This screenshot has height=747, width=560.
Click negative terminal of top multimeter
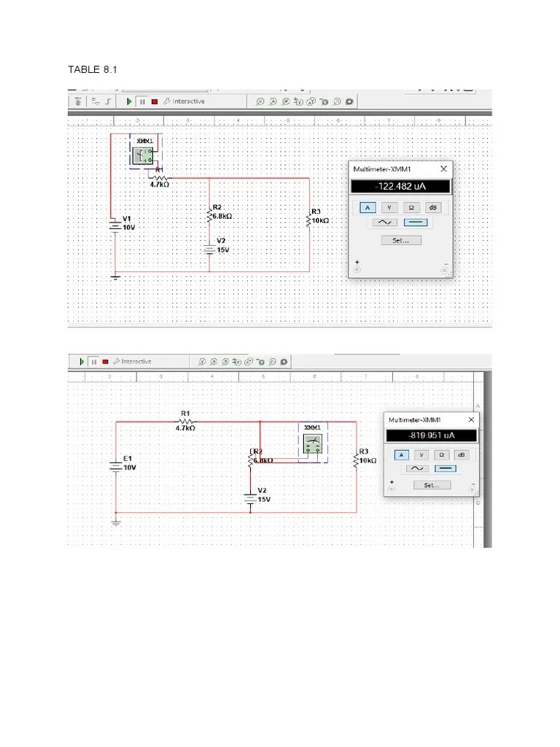(445, 270)
